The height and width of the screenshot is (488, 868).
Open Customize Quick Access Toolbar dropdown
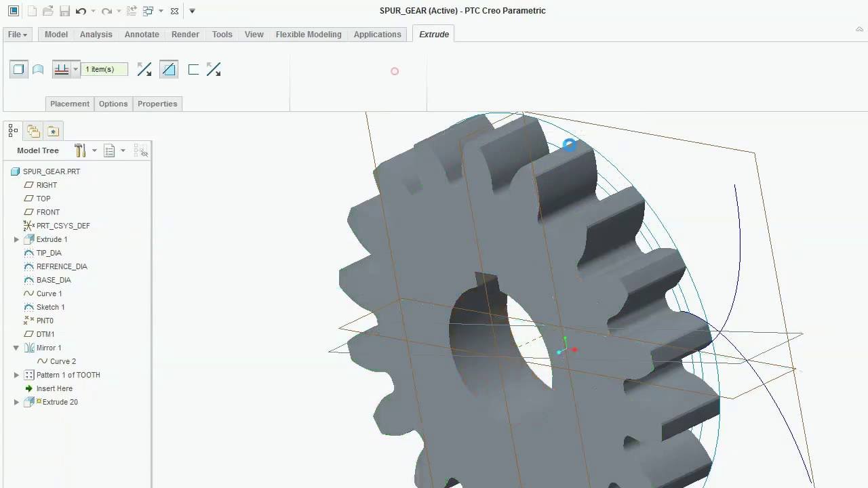(x=192, y=11)
